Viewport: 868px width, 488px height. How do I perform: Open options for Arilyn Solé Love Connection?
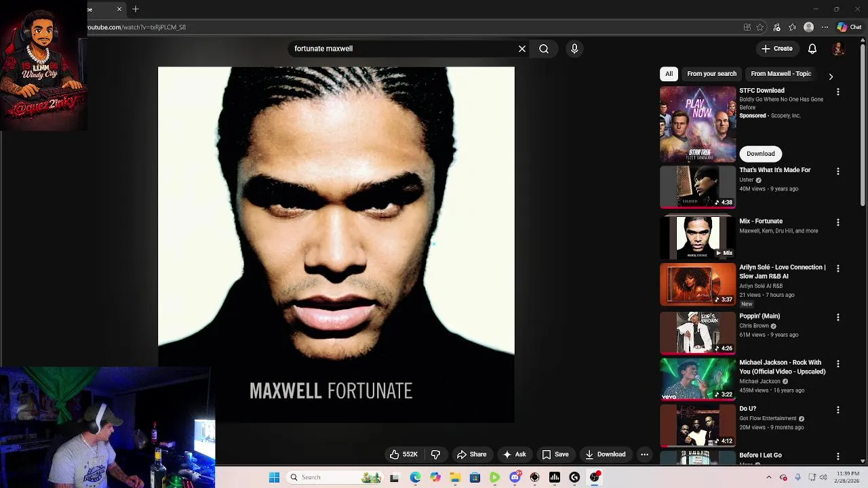tap(838, 268)
